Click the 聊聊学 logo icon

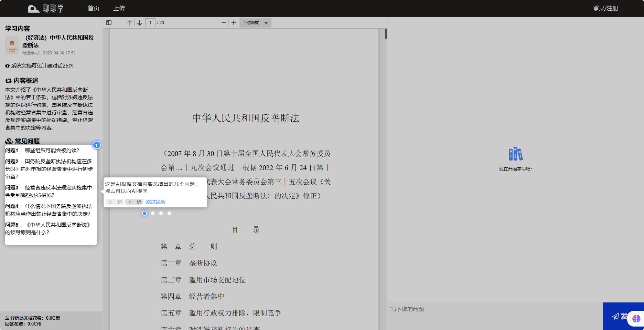click(33, 8)
